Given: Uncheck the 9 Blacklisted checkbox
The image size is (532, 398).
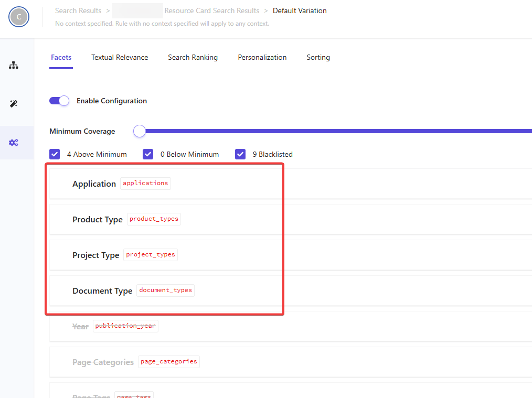Looking at the screenshot, I should coord(240,154).
